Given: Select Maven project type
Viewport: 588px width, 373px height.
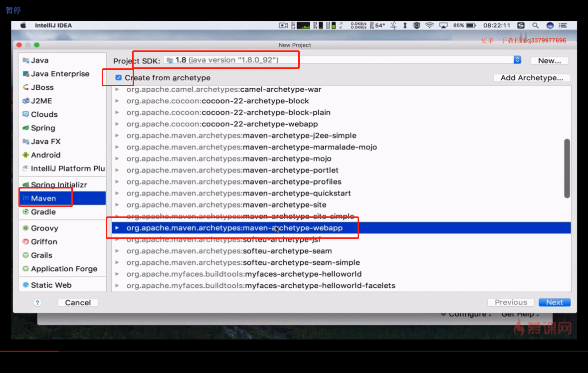Looking at the screenshot, I should point(62,198).
